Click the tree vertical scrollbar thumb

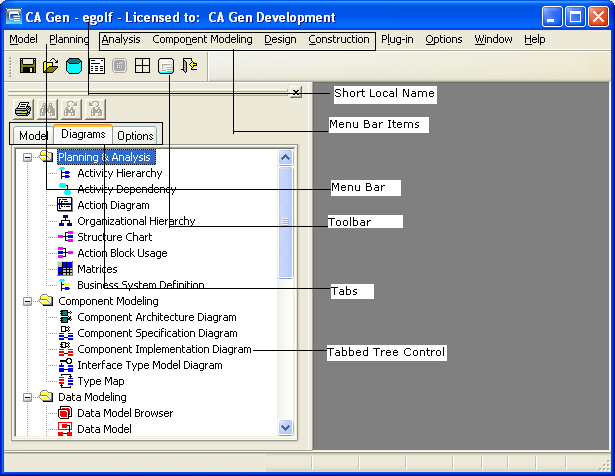coord(286,222)
